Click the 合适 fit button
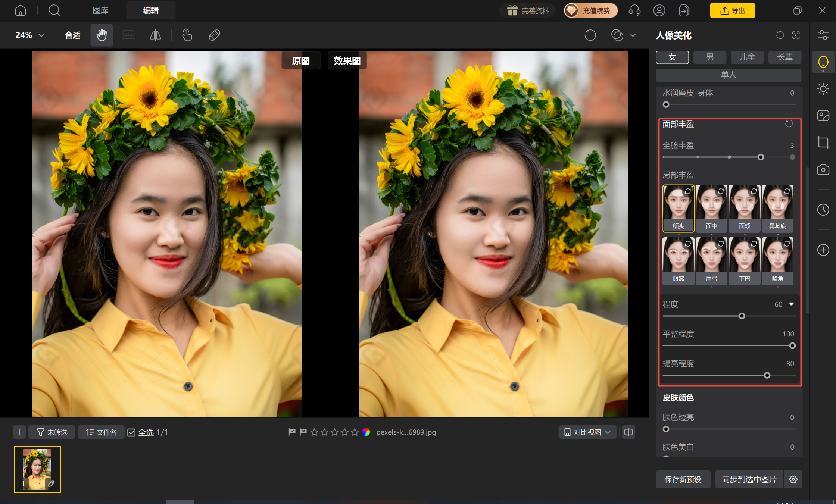836x504 pixels. point(72,35)
